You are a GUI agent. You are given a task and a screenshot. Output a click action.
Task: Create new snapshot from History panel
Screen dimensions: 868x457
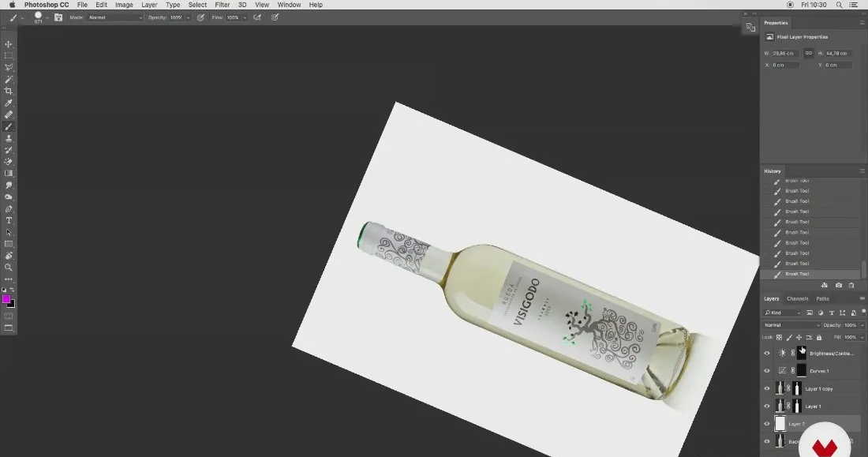839,285
